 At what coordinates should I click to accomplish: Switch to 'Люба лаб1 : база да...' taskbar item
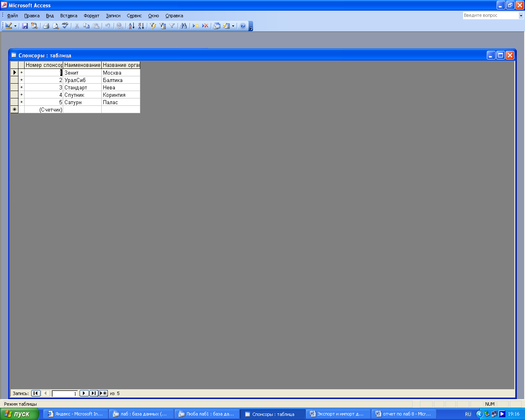coord(207,414)
